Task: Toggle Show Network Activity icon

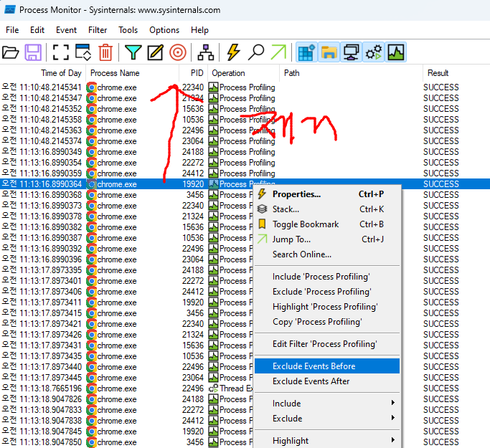Action: pos(352,52)
